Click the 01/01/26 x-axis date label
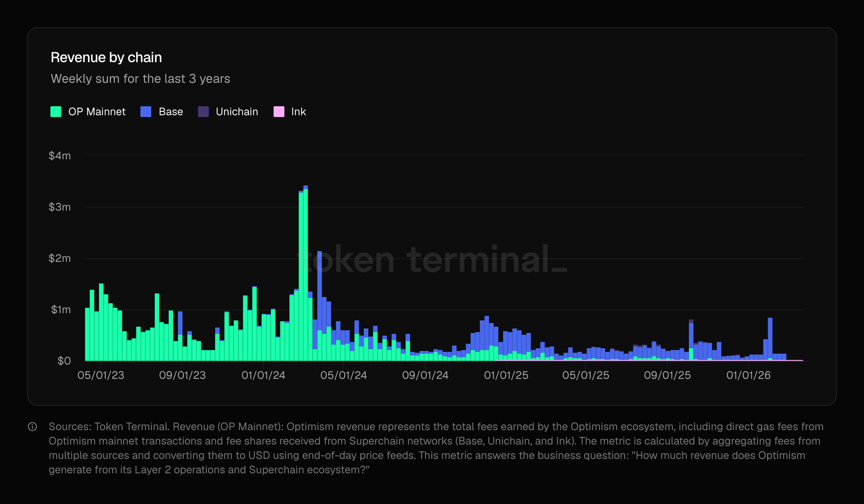This screenshot has height=504, width=864. (748, 375)
